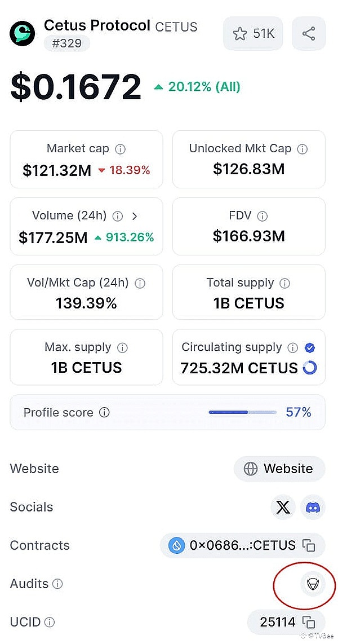Click the Cetus Protocol logo
The image size is (338, 644).
click(23, 33)
